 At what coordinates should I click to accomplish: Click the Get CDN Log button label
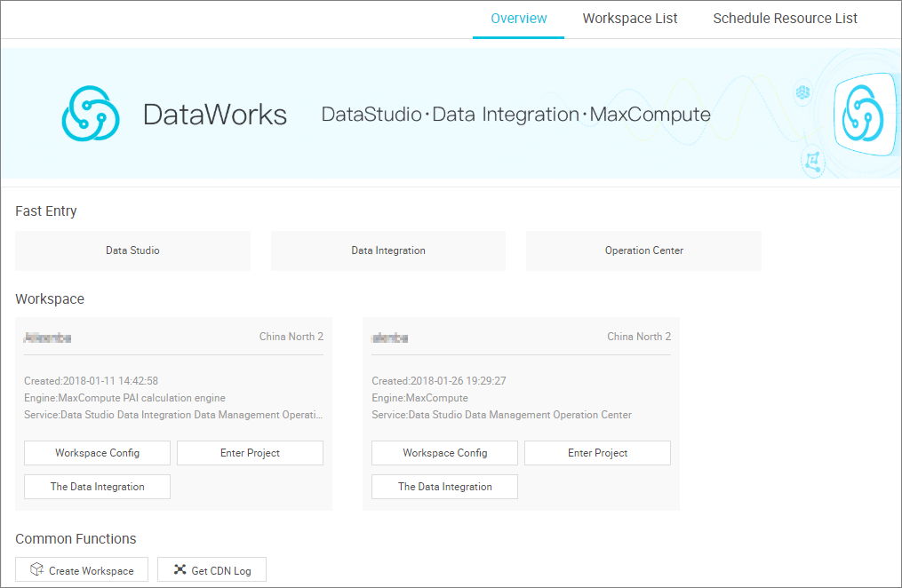pyautogui.click(x=221, y=570)
